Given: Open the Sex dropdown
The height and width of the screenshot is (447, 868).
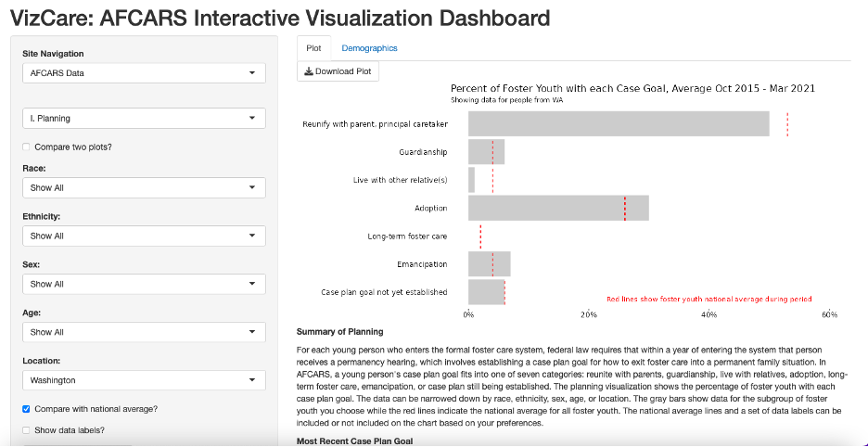Looking at the screenshot, I should [144, 284].
